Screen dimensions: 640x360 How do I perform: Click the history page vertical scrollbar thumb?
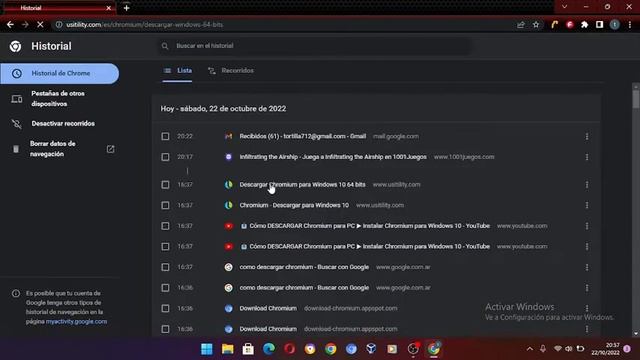[636, 99]
